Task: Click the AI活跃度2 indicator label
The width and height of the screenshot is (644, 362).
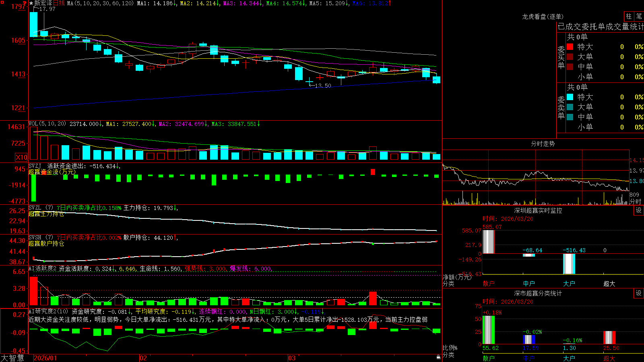Action: (43, 269)
